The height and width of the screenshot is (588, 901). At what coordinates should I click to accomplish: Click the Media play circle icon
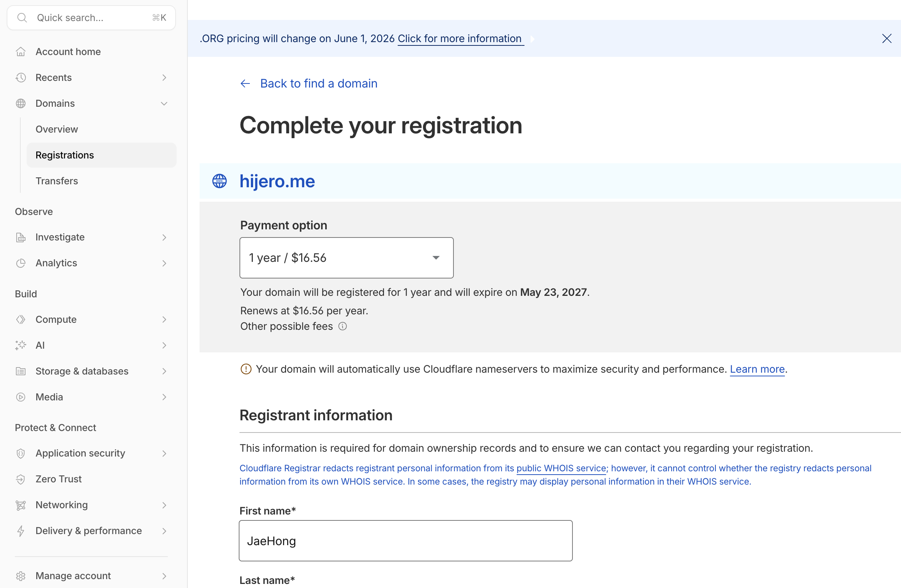(x=21, y=397)
